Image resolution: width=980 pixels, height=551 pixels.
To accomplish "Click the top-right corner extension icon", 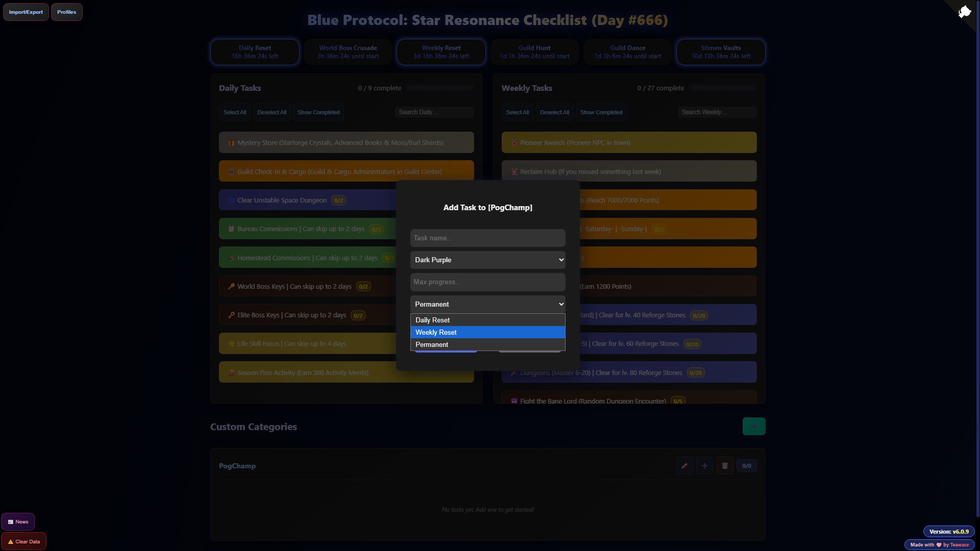I will pyautogui.click(x=964, y=12).
